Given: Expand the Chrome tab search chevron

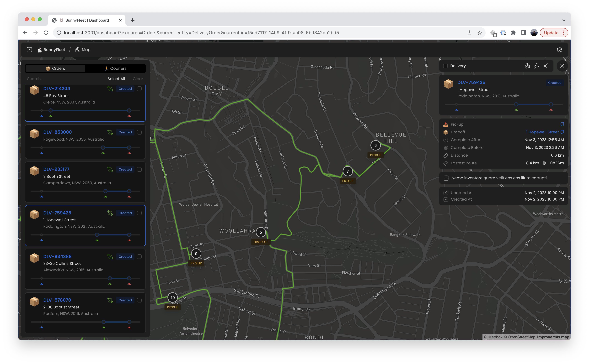Looking at the screenshot, I should coord(563,21).
